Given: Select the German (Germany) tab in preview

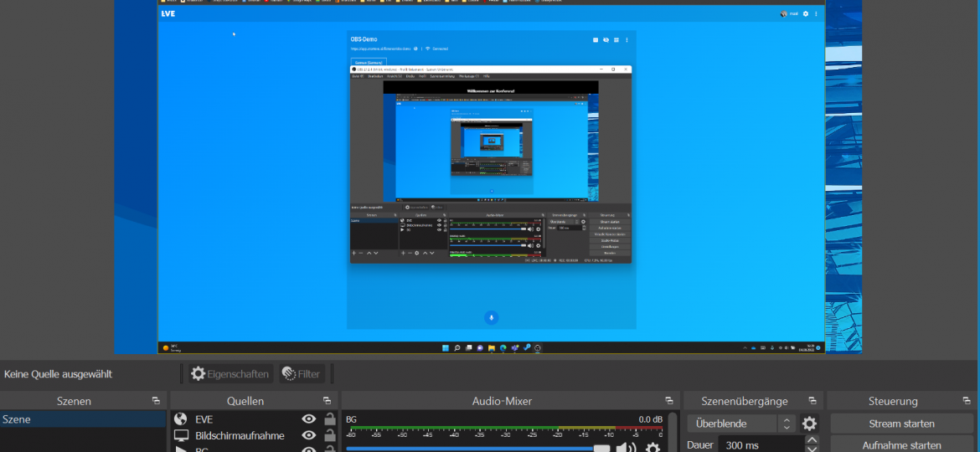Looking at the screenshot, I should pyautogui.click(x=368, y=63).
